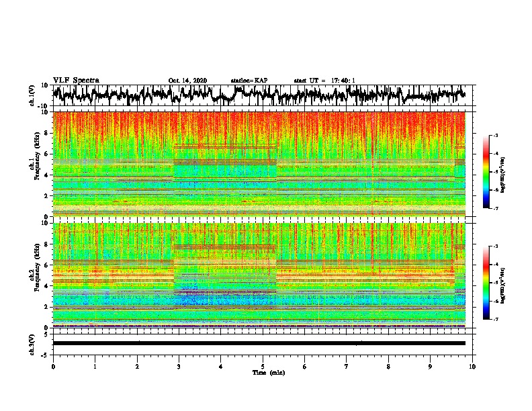The image size is (532, 411).
Task: Click the ch.2 spectrogram color scale bar
Action: point(486,283)
